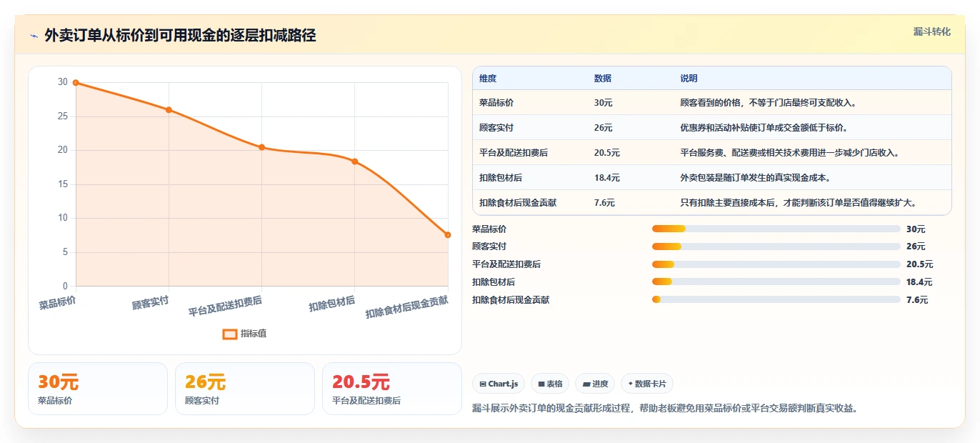980x443 pixels.
Task: Select the Chart.js tag chip
Action: point(499,384)
